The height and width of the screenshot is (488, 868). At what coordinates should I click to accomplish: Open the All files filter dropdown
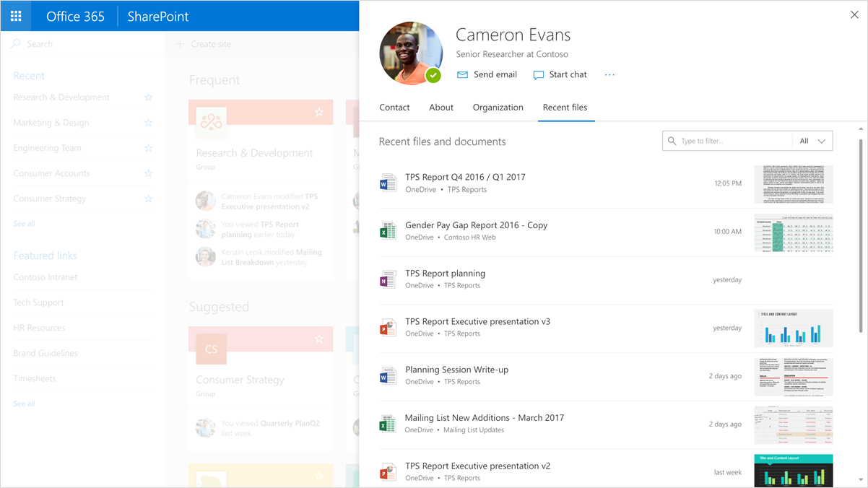click(x=812, y=141)
